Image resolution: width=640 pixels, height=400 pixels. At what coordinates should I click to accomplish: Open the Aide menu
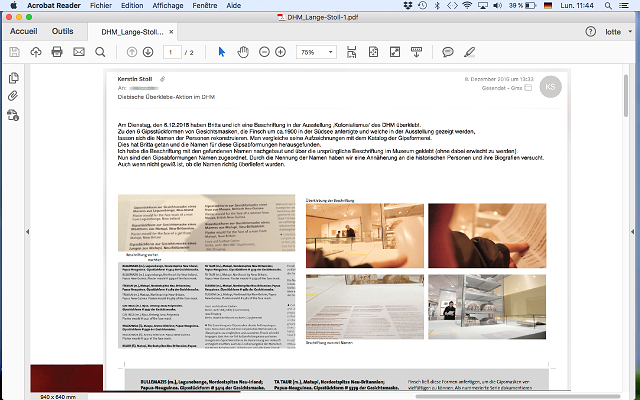[233, 5]
